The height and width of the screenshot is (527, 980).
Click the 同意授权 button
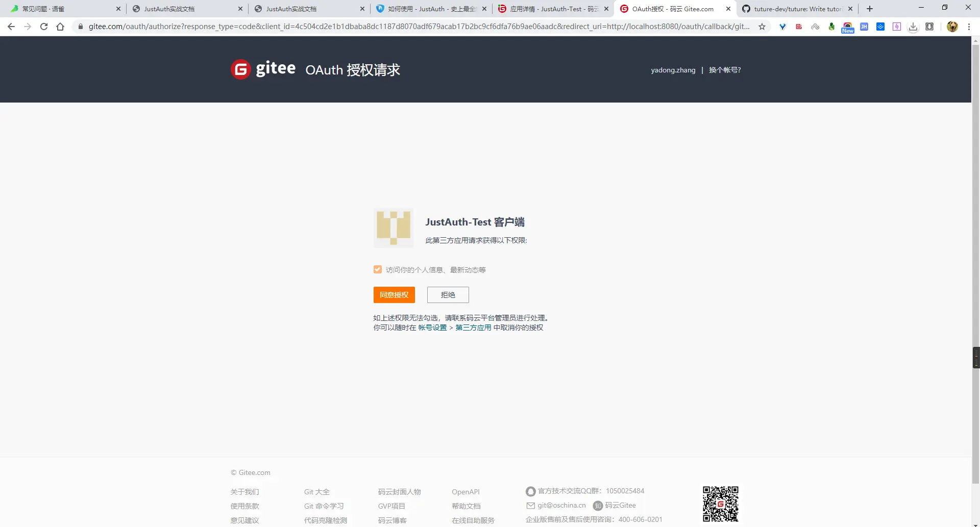[x=394, y=295]
